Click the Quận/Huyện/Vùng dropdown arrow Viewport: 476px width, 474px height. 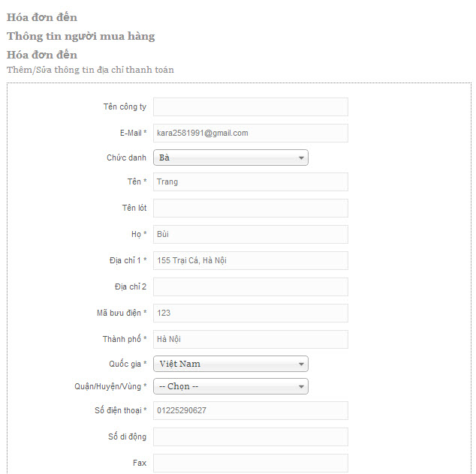[301, 386]
